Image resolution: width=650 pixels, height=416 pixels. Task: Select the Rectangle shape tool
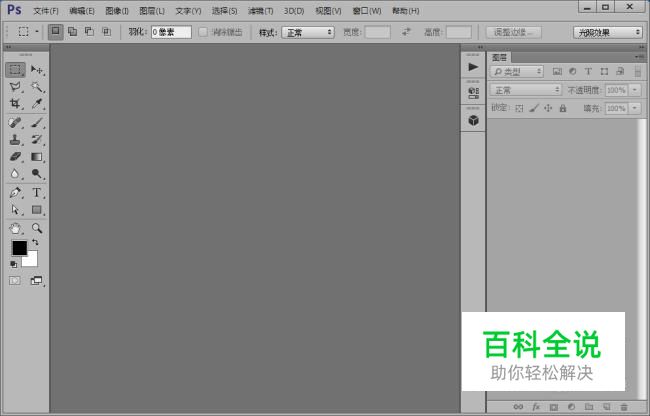pyautogui.click(x=37, y=210)
